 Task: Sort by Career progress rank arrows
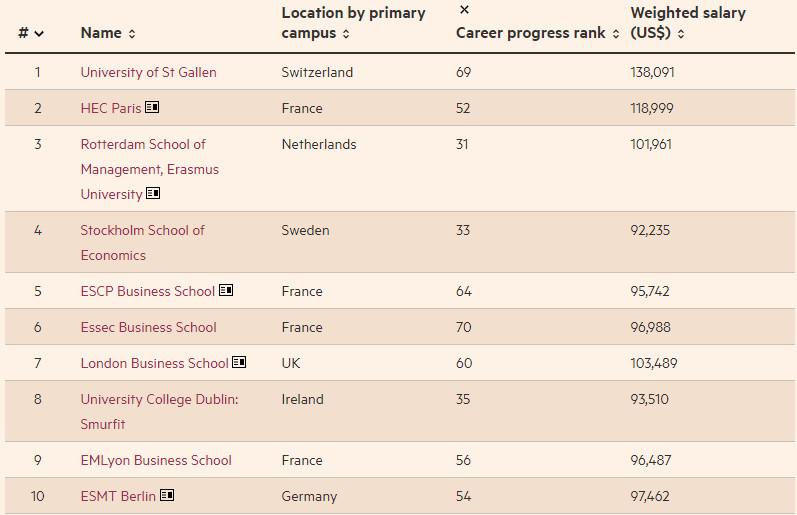pos(616,34)
